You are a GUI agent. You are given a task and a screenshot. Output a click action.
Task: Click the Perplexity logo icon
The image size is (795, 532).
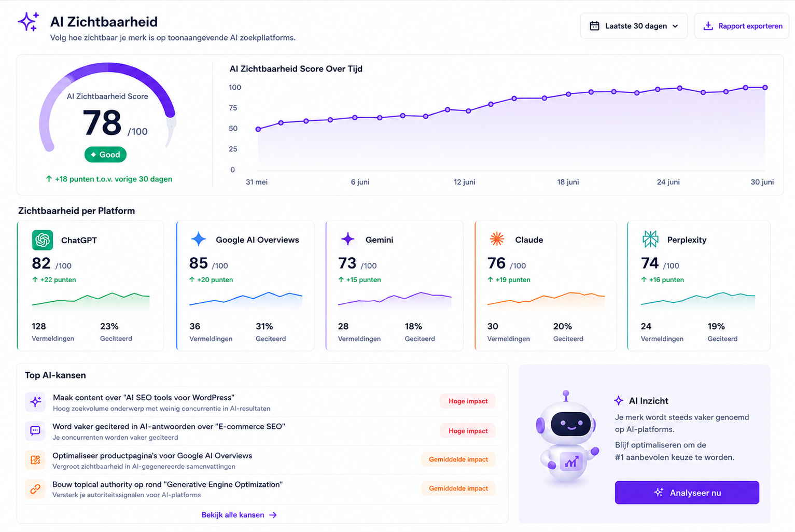pyautogui.click(x=650, y=239)
